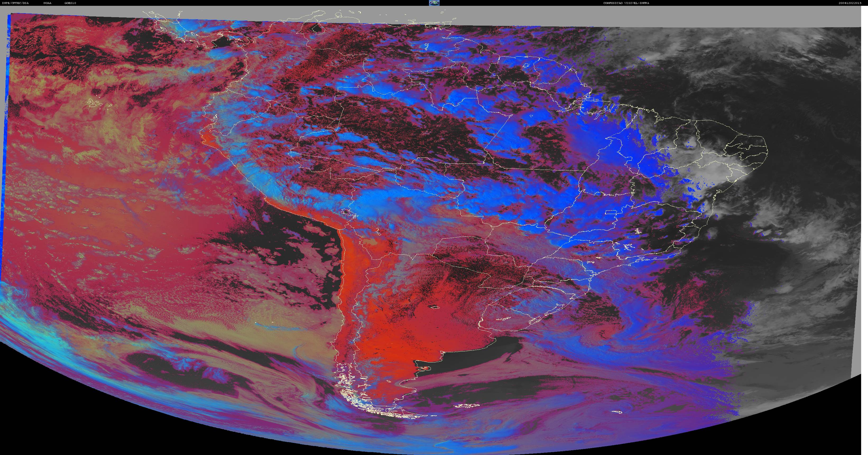
Task: Click the 'NOAA' label in the header
Action: tap(48, 3)
